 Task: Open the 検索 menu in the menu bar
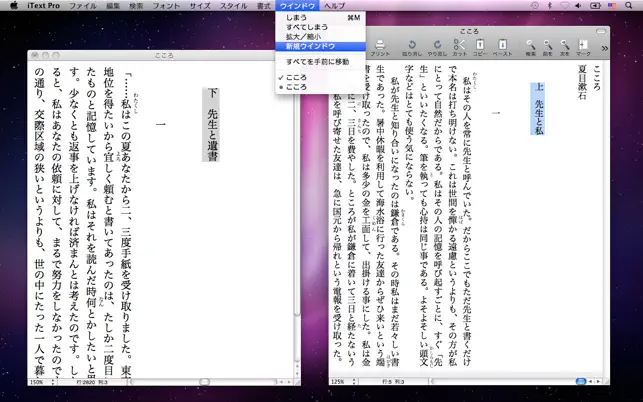[136, 6]
